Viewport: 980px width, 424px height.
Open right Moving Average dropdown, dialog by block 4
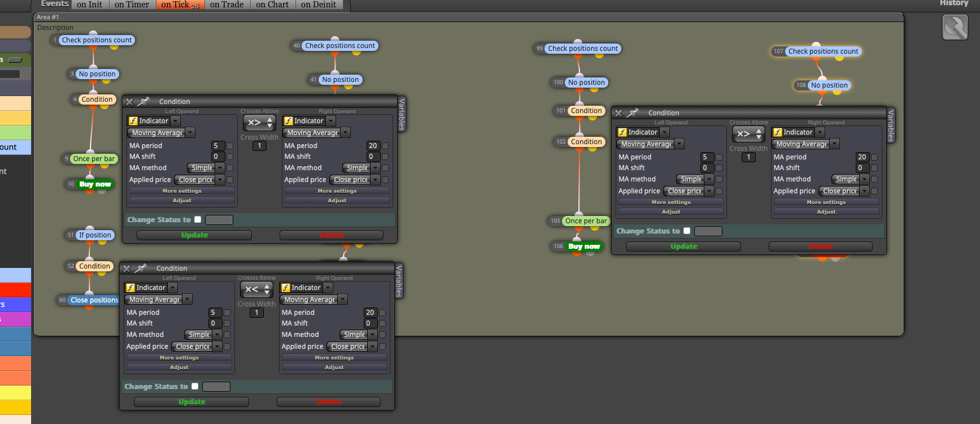point(317,133)
